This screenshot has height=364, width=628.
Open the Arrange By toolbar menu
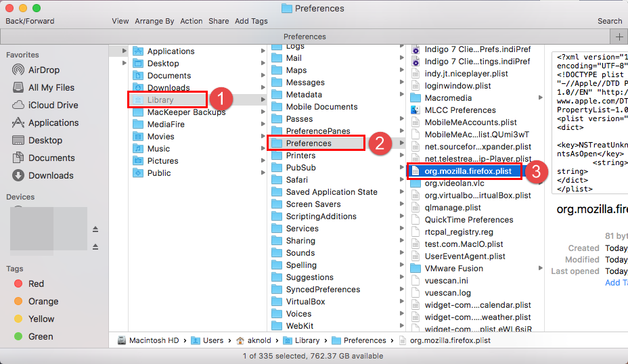pos(154,21)
